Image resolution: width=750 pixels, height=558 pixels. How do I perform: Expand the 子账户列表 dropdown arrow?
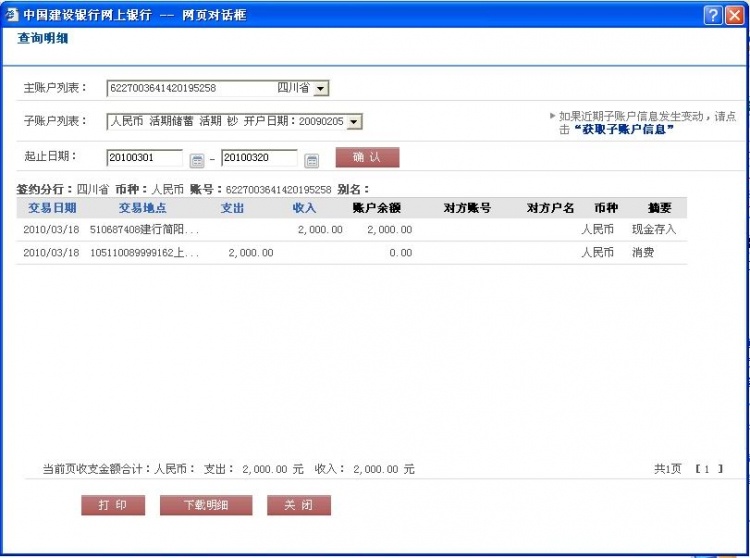pos(354,121)
